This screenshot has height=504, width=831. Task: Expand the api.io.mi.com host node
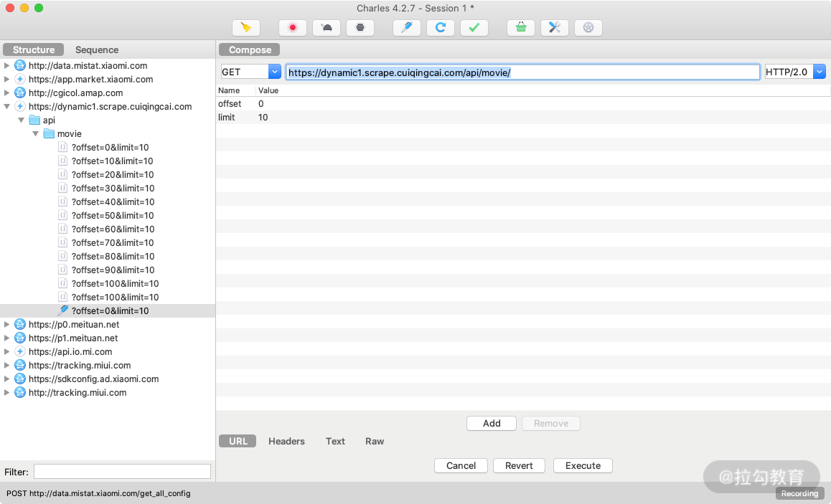coord(7,351)
